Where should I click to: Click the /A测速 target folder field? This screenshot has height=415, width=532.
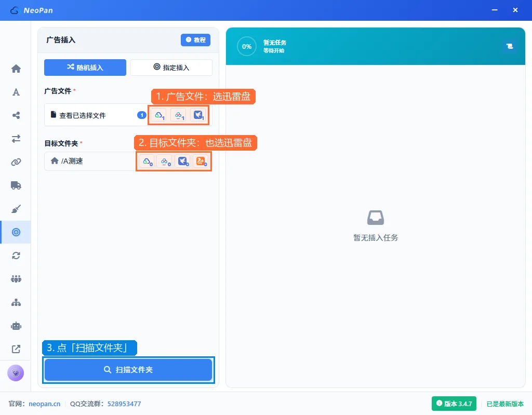pos(90,161)
